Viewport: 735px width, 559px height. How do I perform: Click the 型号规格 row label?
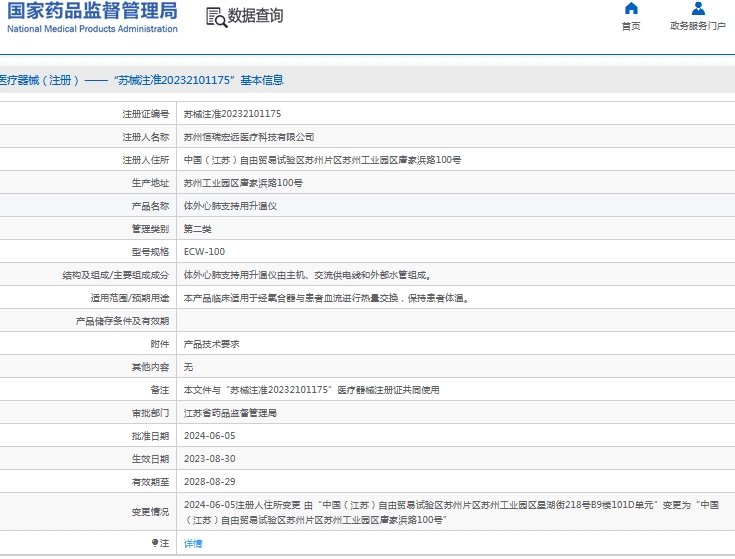tap(150, 252)
